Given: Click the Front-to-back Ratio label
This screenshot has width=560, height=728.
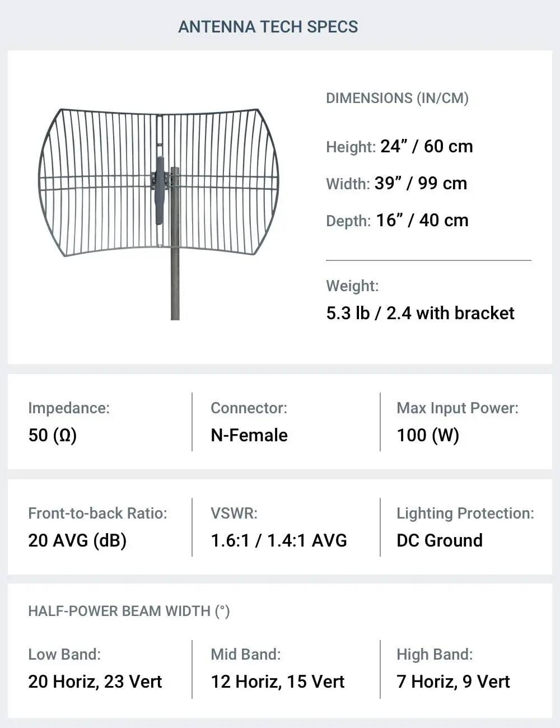Looking at the screenshot, I should pyautogui.click(x=97, y=513).
